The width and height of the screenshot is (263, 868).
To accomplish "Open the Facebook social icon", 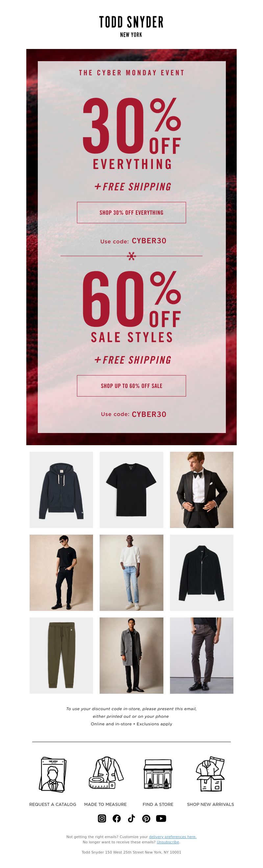I will tap(116, 818).
